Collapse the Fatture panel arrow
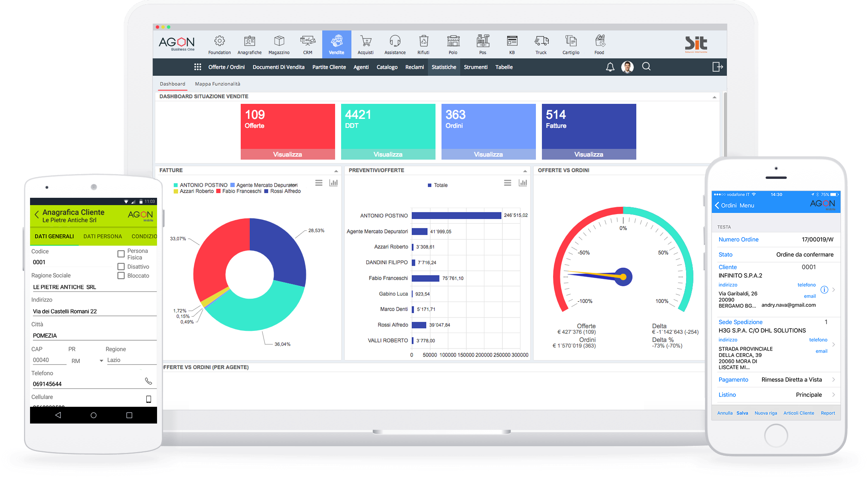This screenshot has width=868, height=478. pyautogui.click(x=336, y=171)
